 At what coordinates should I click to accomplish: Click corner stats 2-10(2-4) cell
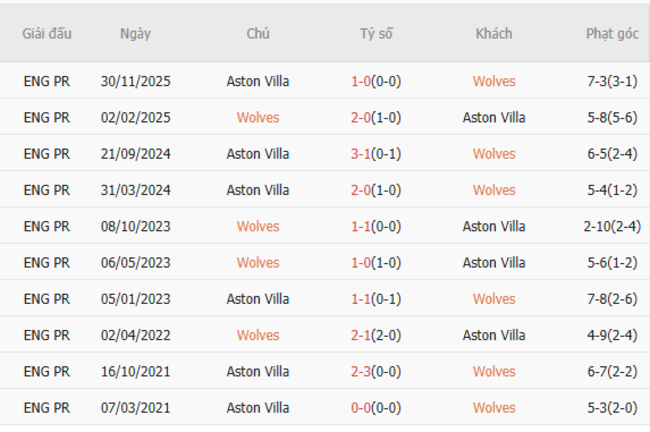612,226
